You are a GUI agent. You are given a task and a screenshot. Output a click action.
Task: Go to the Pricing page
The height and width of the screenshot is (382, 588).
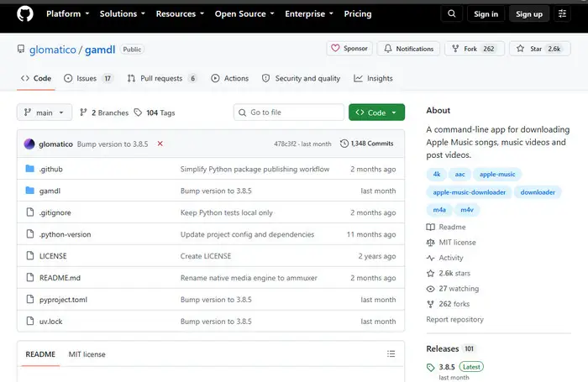point(358,14)
